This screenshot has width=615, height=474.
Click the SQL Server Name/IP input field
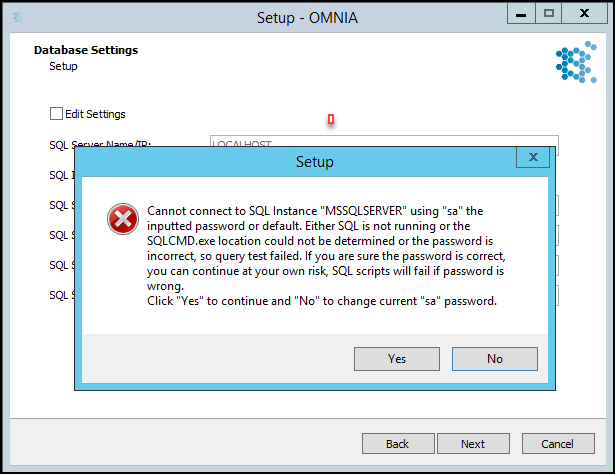(384, 142)
